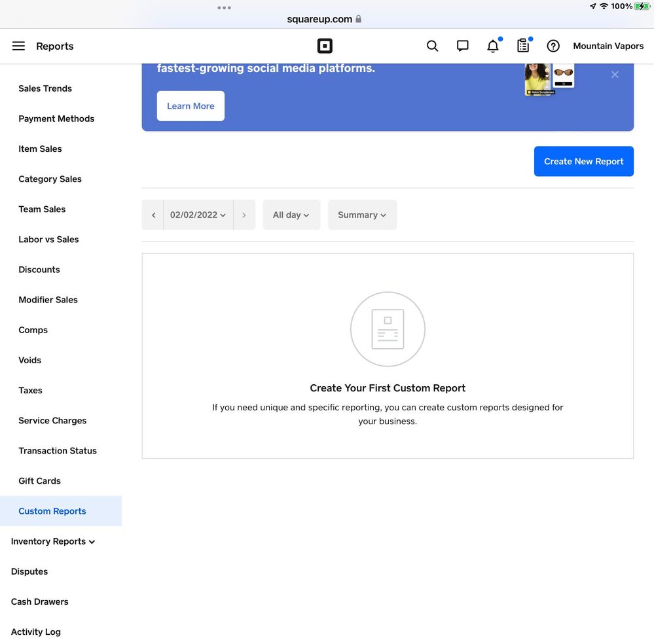The height and width of the screenshot is (644, 654).
Task: Go to Gift Cards report
Action: (x=39, y=480)
